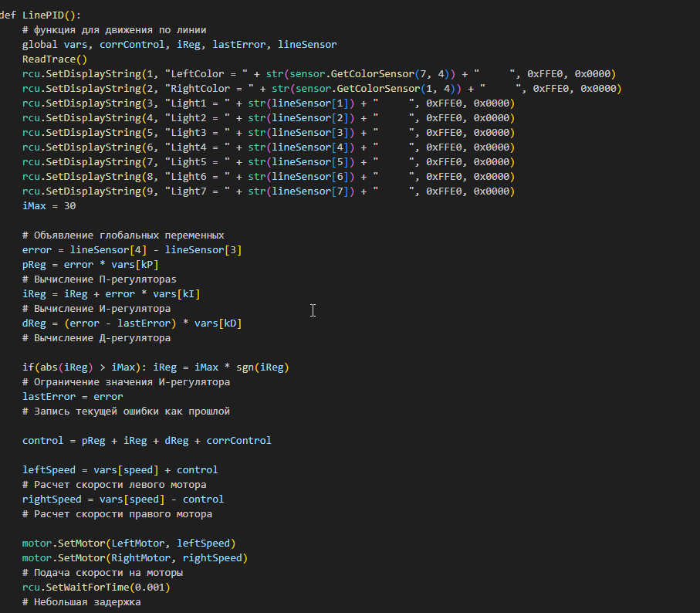Click the lastError = error line
Viewport: 700px width, 613px height.
[x=73, y=397]
